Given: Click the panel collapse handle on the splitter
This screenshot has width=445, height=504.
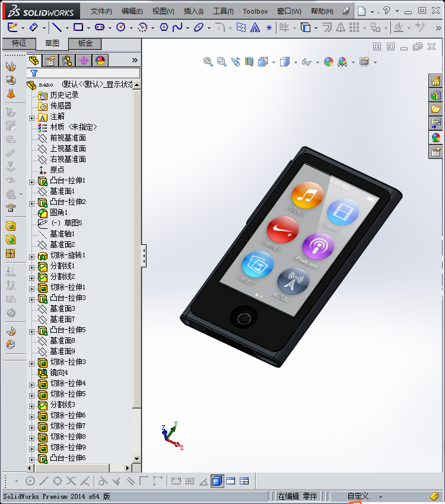Looking at the screenshot, I should 144,256.
